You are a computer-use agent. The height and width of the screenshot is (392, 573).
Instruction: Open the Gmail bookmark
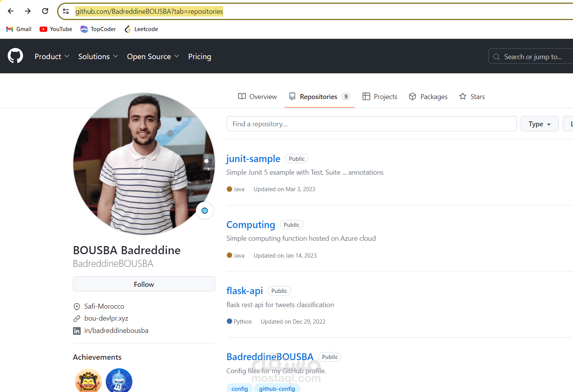coord(19,29)
